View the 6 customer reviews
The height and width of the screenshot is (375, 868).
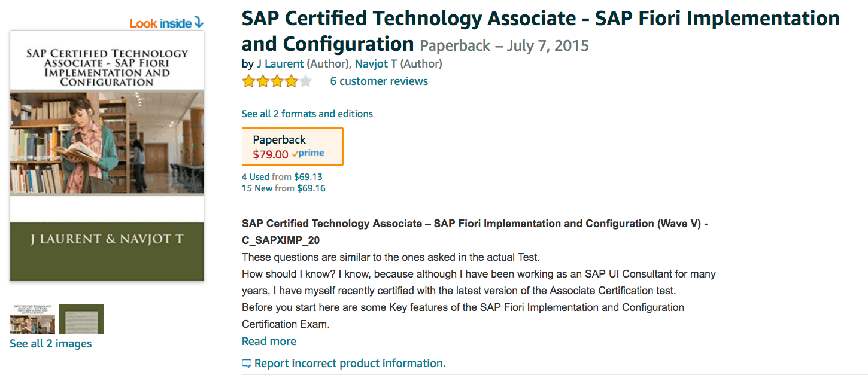(379, 81)
